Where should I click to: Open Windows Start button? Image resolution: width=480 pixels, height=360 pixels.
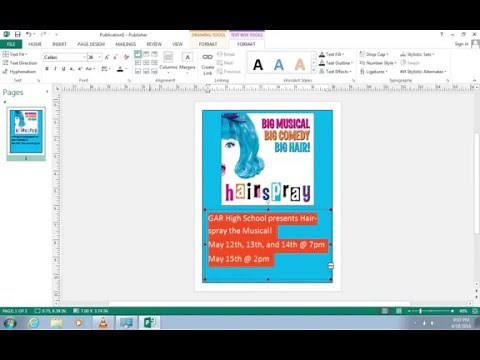click(10, 322)
